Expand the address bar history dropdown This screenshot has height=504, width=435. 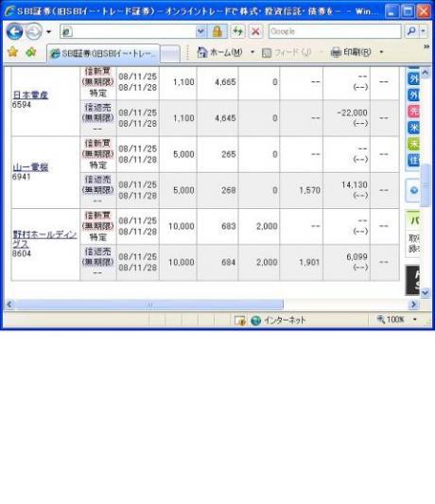[x=200, y=31]
